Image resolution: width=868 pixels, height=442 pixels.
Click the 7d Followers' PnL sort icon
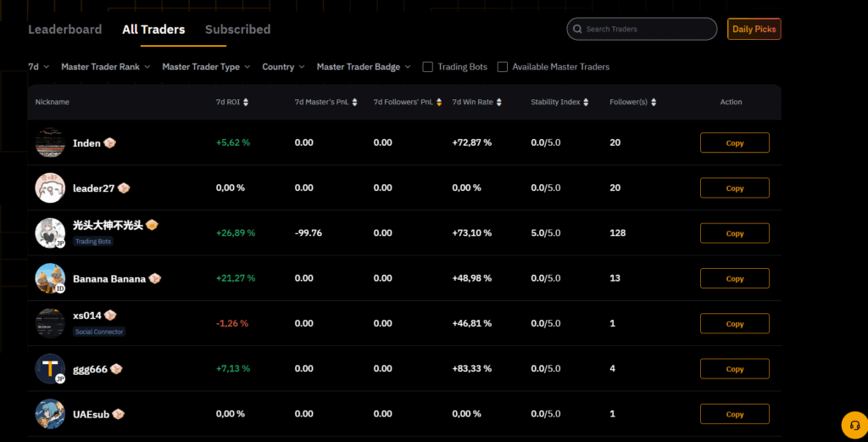coord(438,103)
